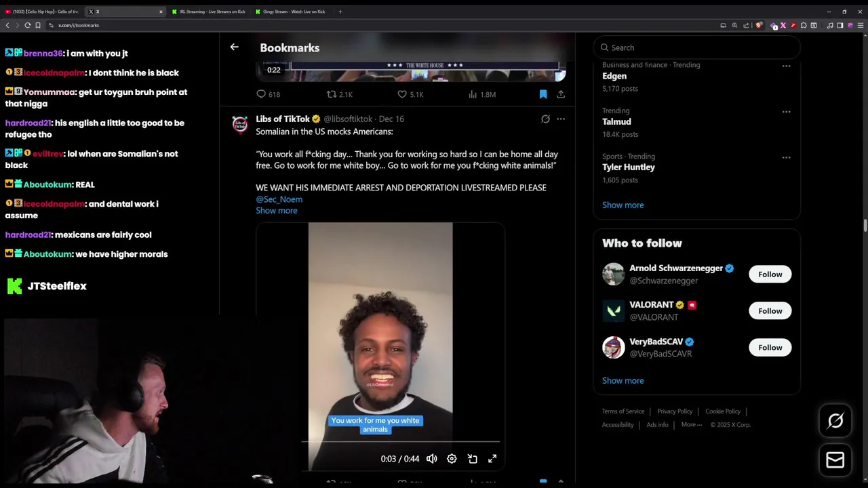
Task: Open more options for Talmud trend
Action: (786, 111)
